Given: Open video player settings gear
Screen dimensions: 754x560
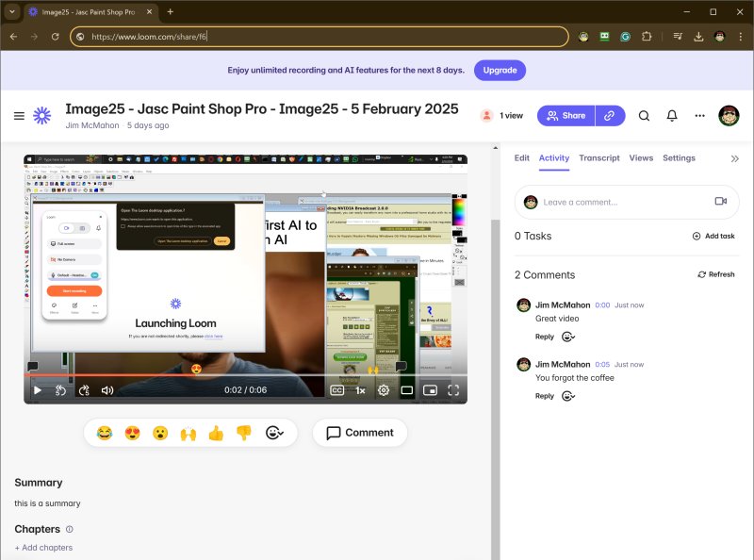Looking at the screenshot, I should 384,390.
